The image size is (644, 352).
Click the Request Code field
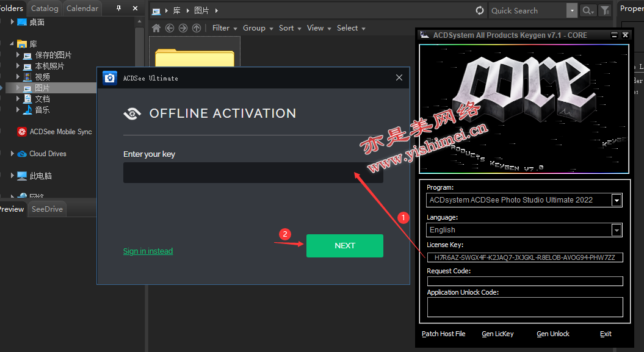click(x=525, y=281)
